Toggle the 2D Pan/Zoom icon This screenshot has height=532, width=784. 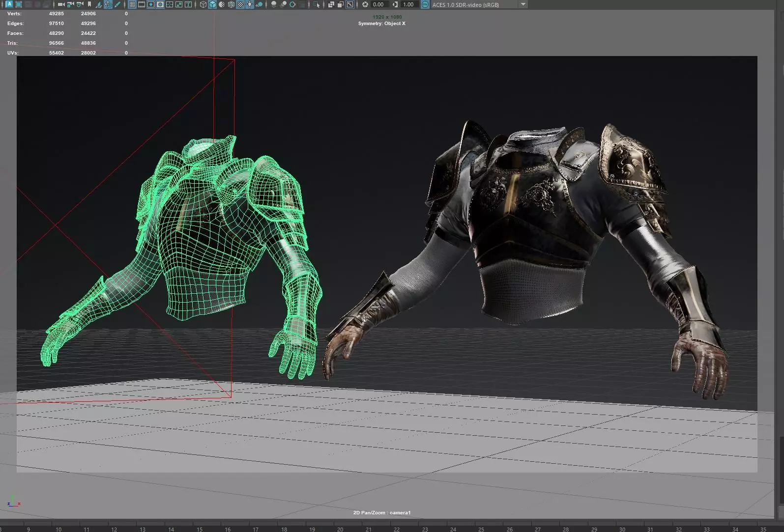pyautogui.click(x=108, y=4)
